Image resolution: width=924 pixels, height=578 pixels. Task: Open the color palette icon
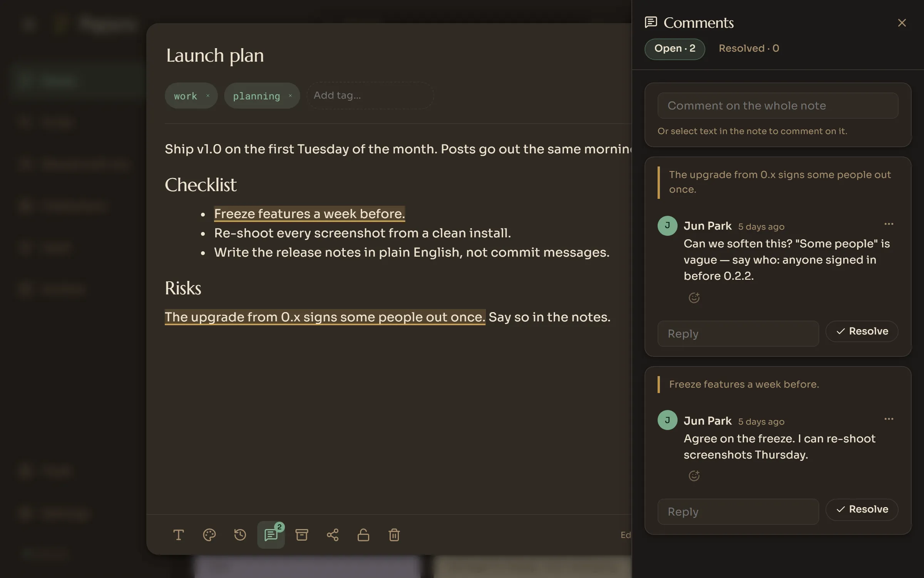click(x=209, y=534)
